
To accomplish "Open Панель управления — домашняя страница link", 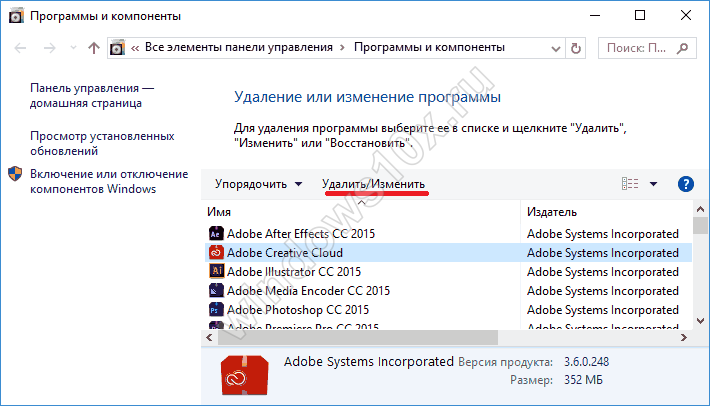I will coord(92,96).
